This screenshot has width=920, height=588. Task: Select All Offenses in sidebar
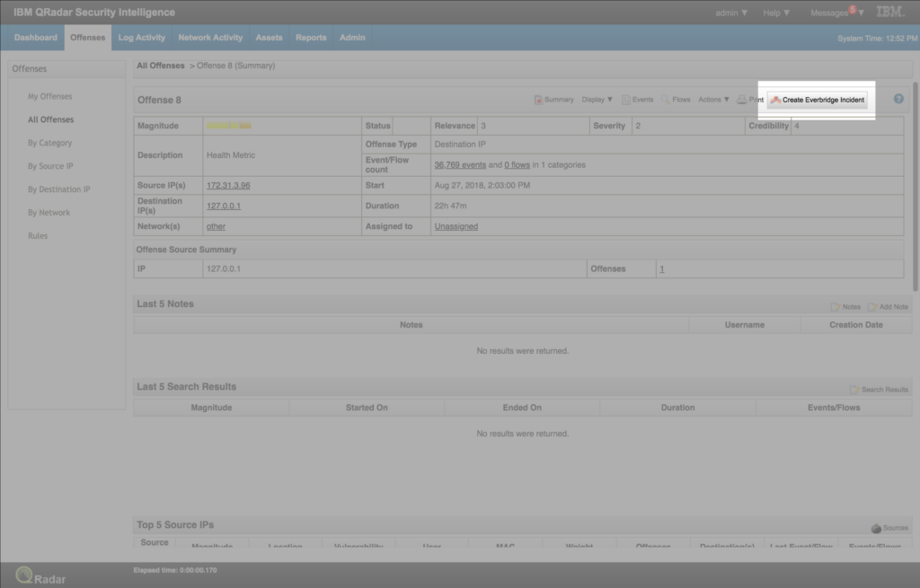[x=51, y=119]
